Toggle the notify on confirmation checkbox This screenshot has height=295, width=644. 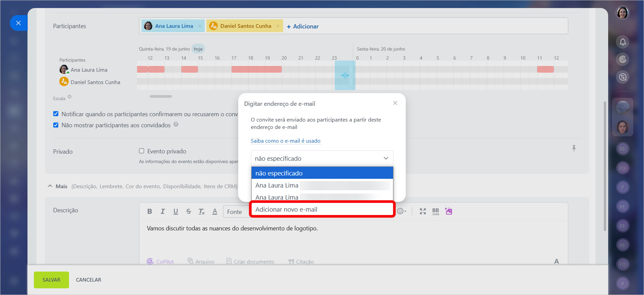[x=56, y=114]
